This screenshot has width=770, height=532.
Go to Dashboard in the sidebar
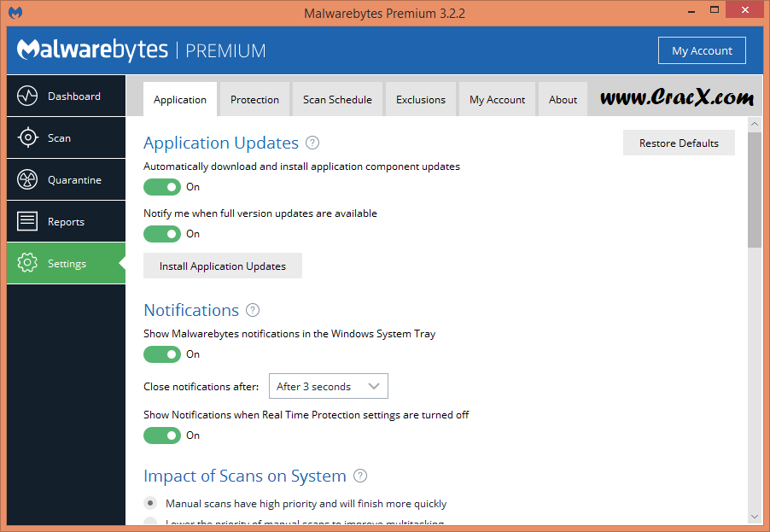click(67, 96)
